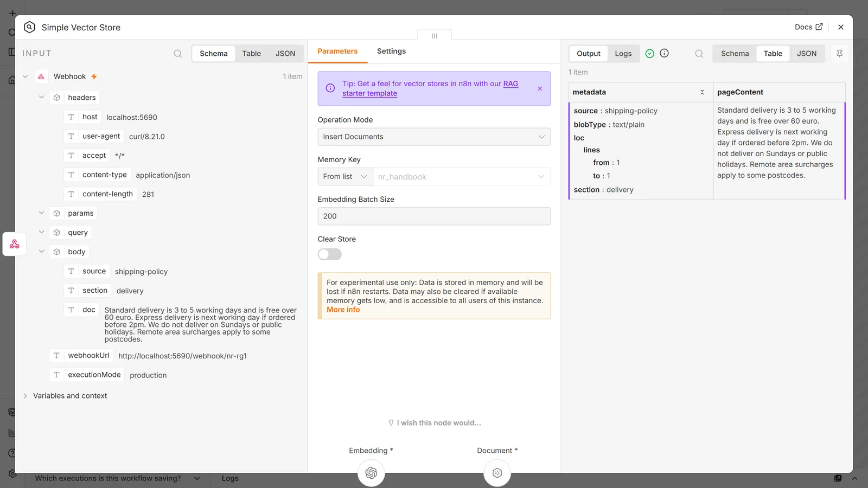Toggle the Clear Store switch
The height and width of the screenshot is (488, 868).
click(x=330, y=254)
